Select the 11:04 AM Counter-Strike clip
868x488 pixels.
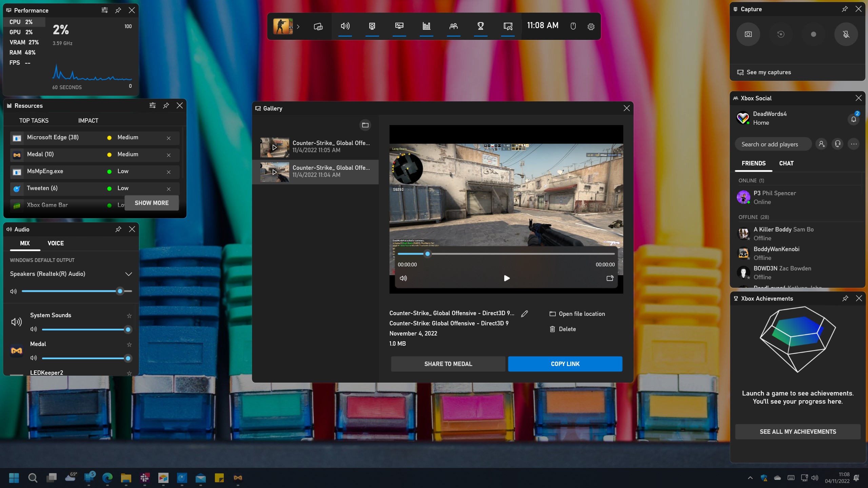click(x=315, y=172)
